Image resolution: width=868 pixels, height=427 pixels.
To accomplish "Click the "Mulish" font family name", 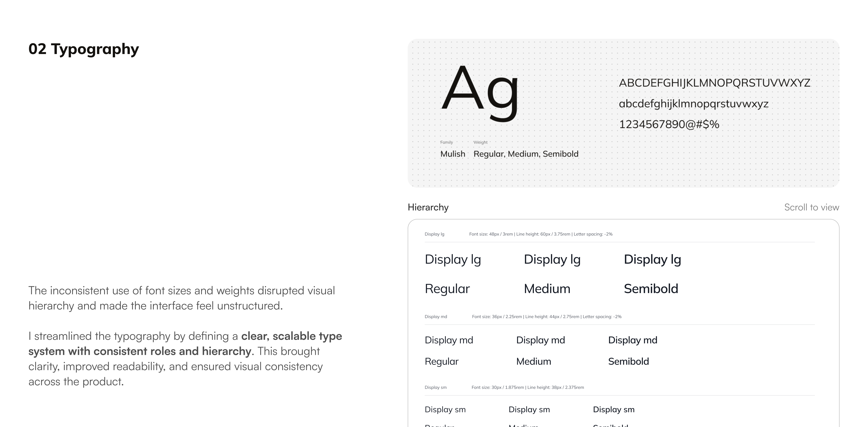I will coord(453,154).
